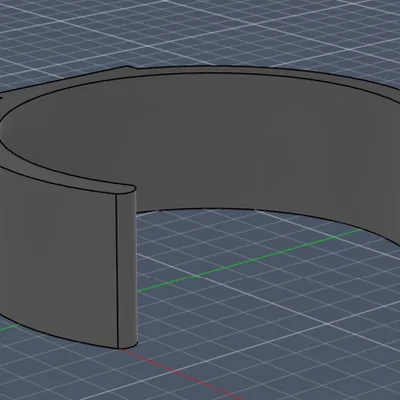Select the flat end face of open ring
The width and height of the screenshot is (400, 400).
point(127,270)
